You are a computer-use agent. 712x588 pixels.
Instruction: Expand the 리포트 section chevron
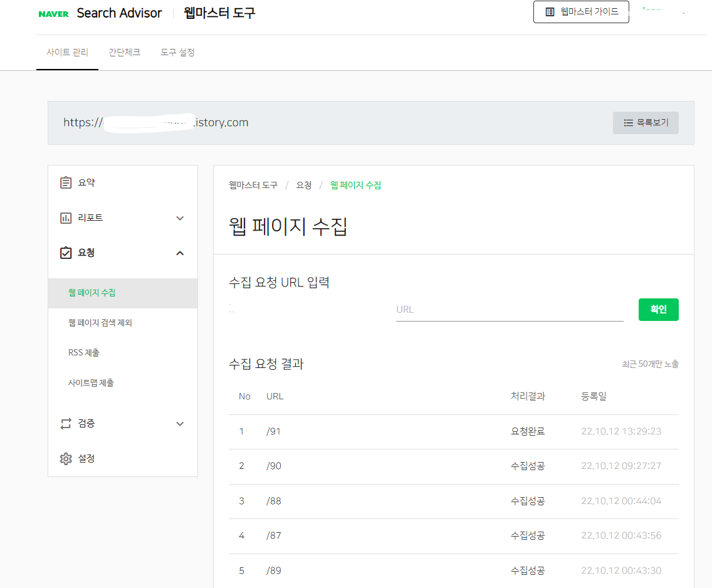tap(181, 218)
